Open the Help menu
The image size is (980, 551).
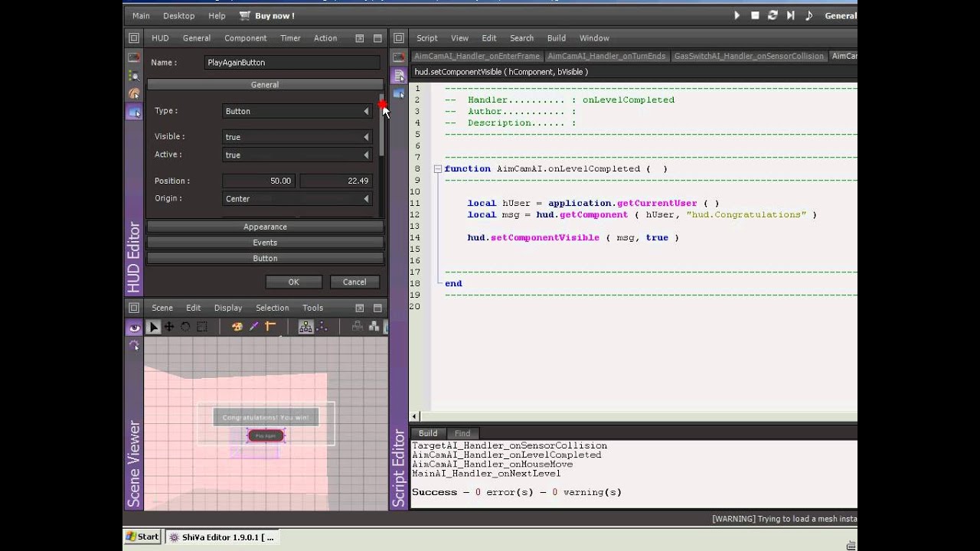(217, 15)
